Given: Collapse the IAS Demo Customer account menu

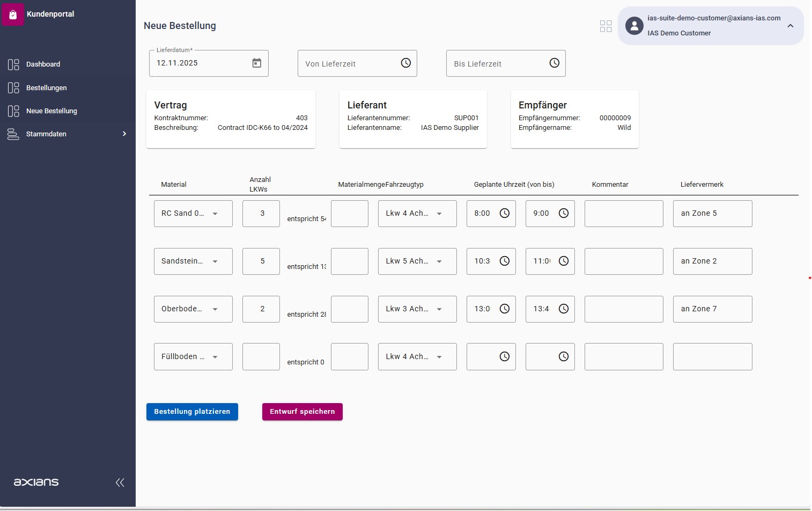Looking at the screenshot, I should click(x=790, y=26).
